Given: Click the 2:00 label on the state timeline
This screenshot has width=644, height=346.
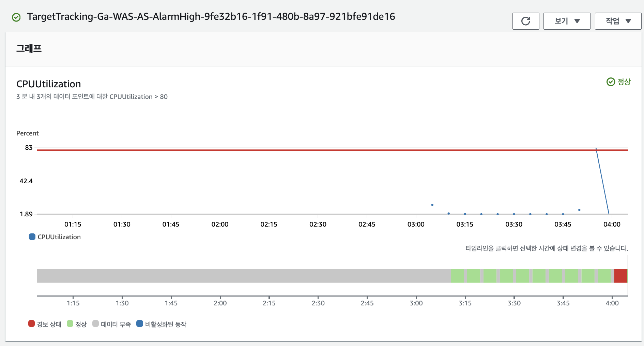Looking at the screenshot, I should tap(220, 303).
